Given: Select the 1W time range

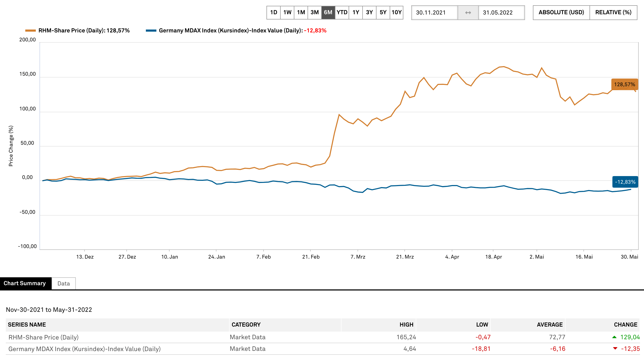Looking at the screenshot, I should pos(287,12).
